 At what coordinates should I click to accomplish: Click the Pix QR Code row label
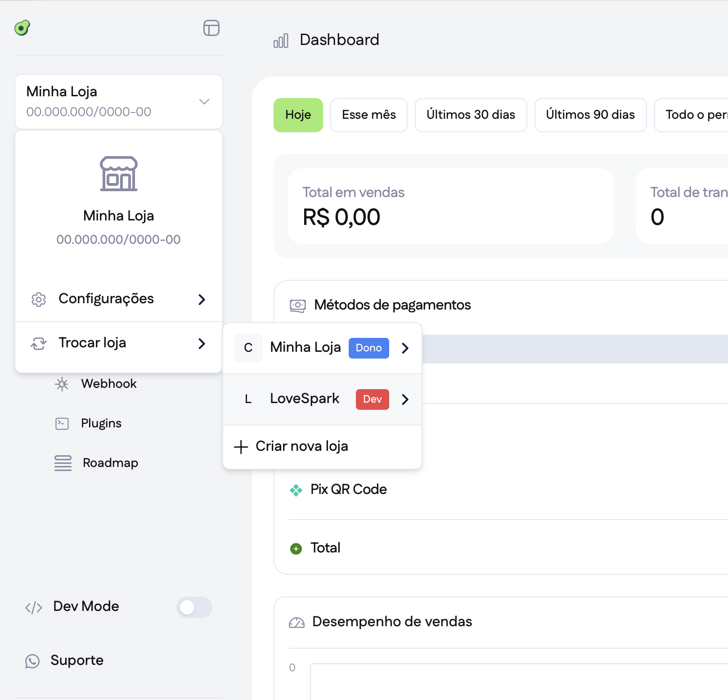click(349, 489)
